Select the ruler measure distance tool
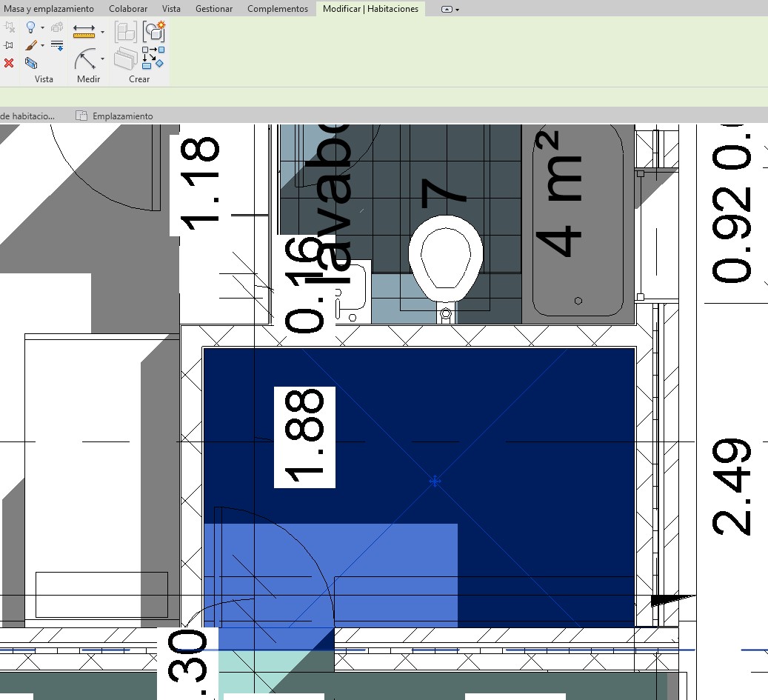768x700 pixels. (x=84, y=31)
